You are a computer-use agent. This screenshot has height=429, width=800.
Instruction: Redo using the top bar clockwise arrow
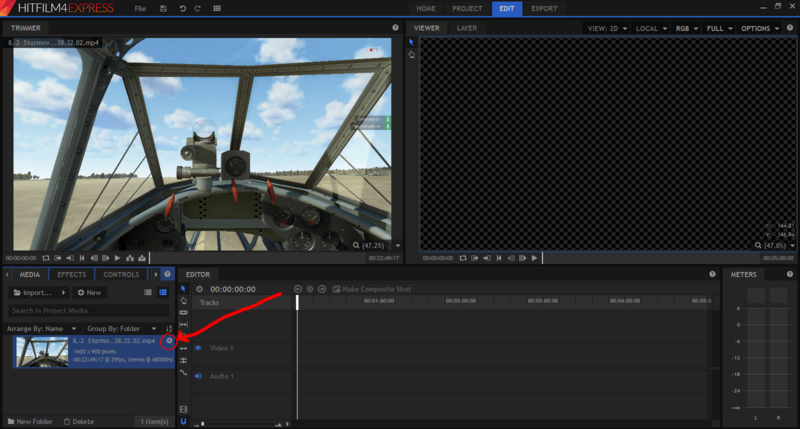(x=197, y=9)
